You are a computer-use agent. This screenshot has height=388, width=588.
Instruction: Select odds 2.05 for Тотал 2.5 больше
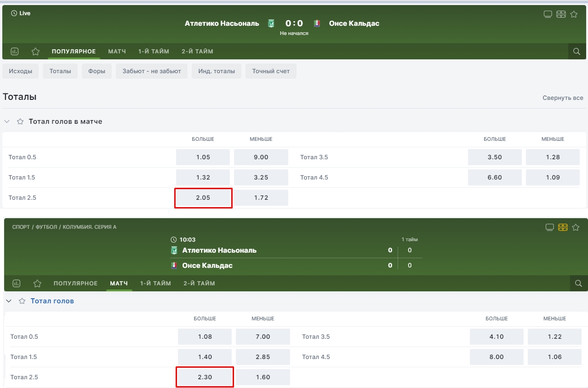[203, 197]
